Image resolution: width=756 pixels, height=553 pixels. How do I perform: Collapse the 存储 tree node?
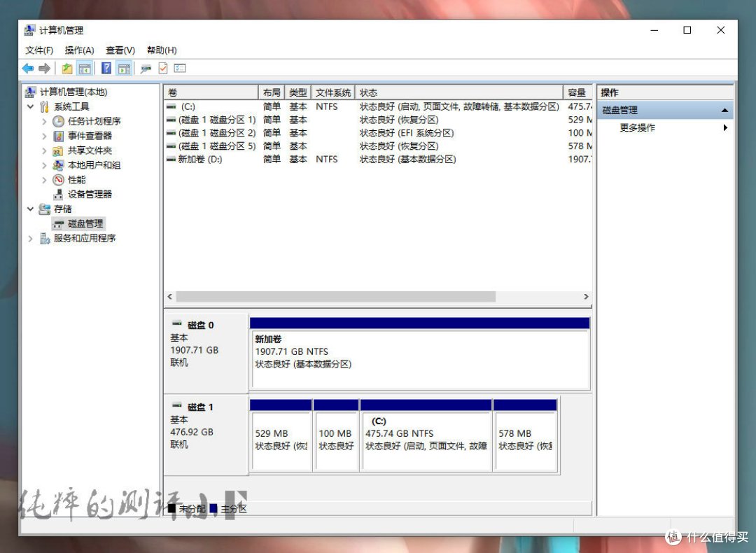(30, 209)
